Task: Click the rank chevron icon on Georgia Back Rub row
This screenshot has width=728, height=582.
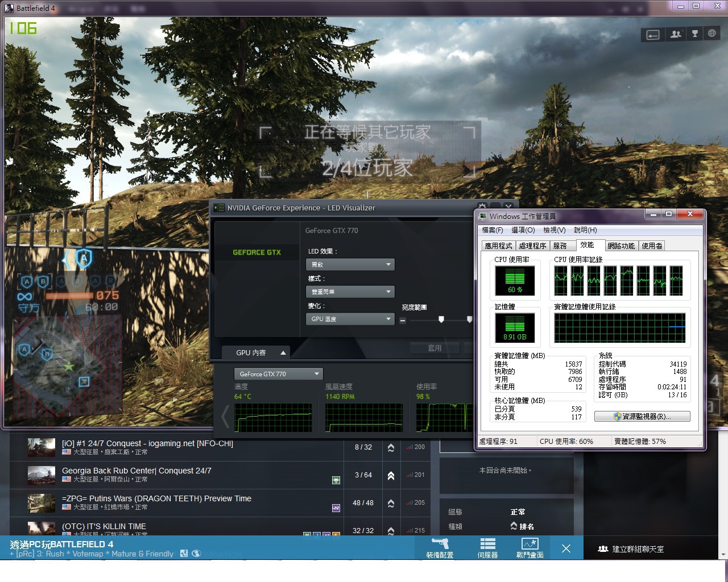Action: coord(391,475)
